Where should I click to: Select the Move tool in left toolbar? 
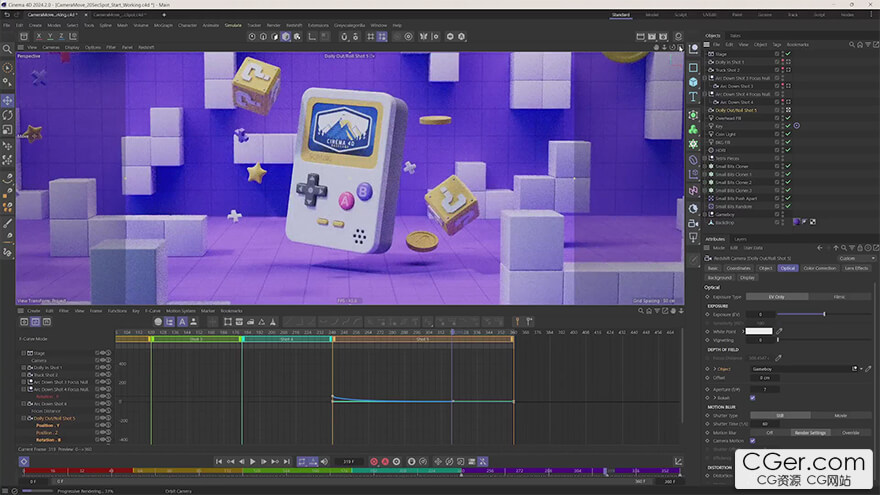[x=7, y=101]
